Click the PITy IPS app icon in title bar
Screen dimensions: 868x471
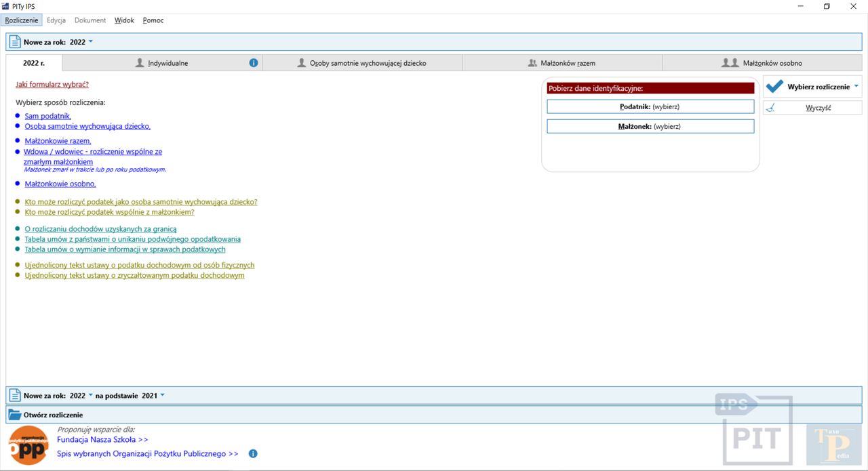[6, 6]
